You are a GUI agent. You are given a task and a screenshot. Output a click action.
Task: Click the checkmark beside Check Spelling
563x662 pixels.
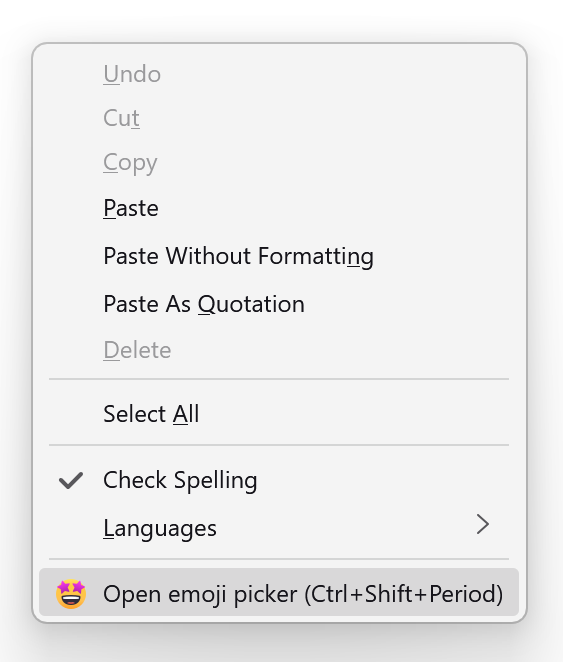pyautogui.click(x=71, y=480)
